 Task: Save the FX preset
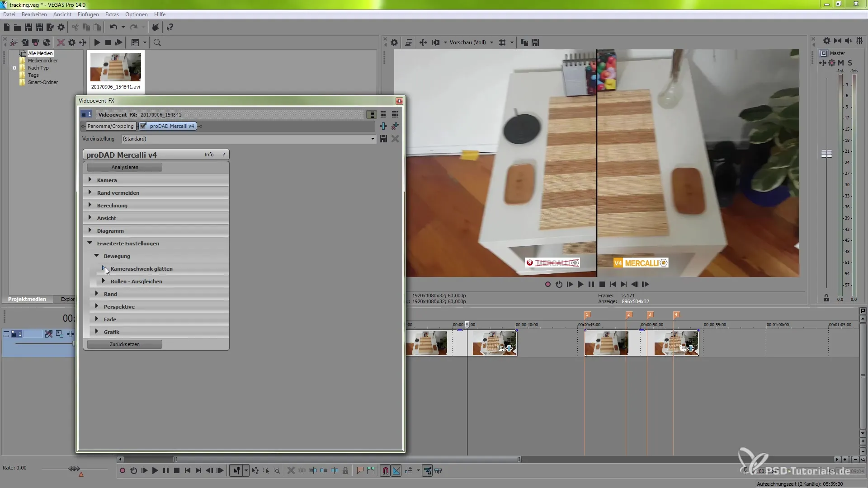(x=383, y=139)
